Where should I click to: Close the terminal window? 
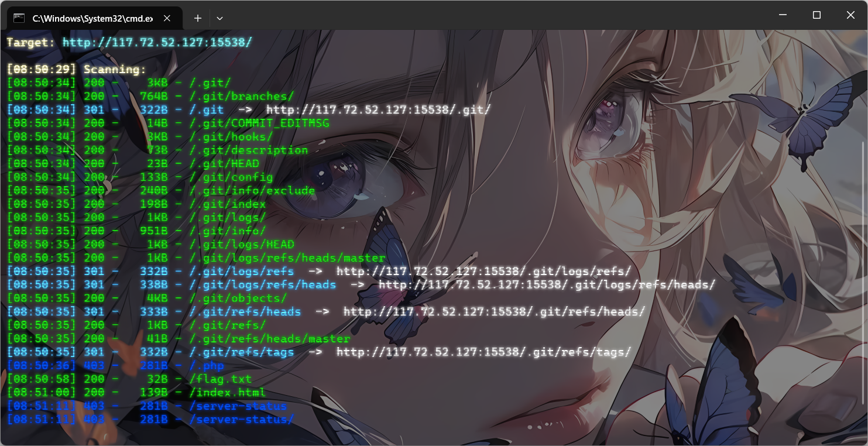click(850, 15)
